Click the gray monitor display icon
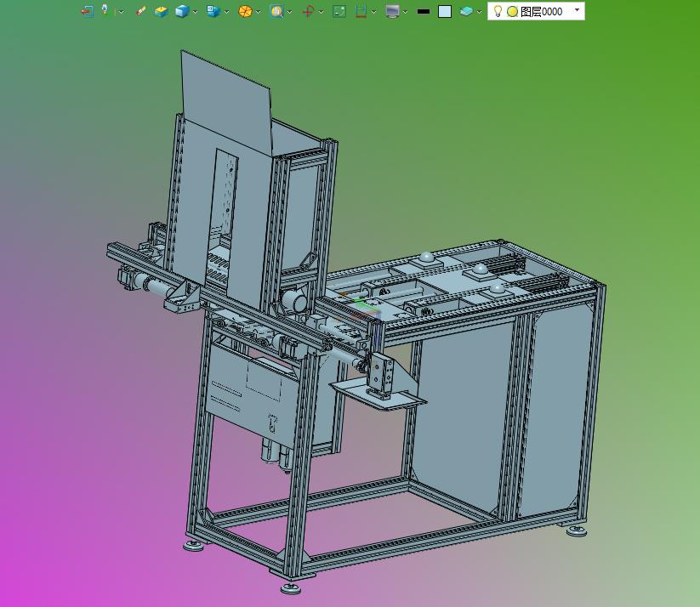The width and height of the screenshot is (700, 607). 392,11
